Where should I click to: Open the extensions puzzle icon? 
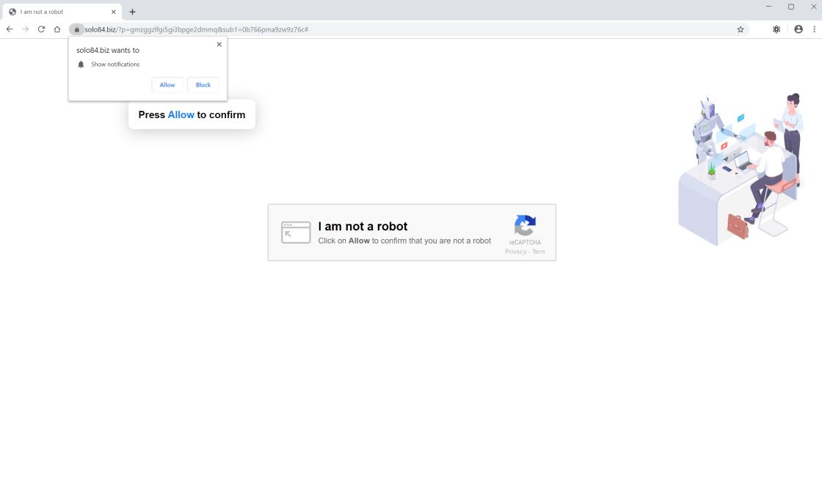point(776,29)
